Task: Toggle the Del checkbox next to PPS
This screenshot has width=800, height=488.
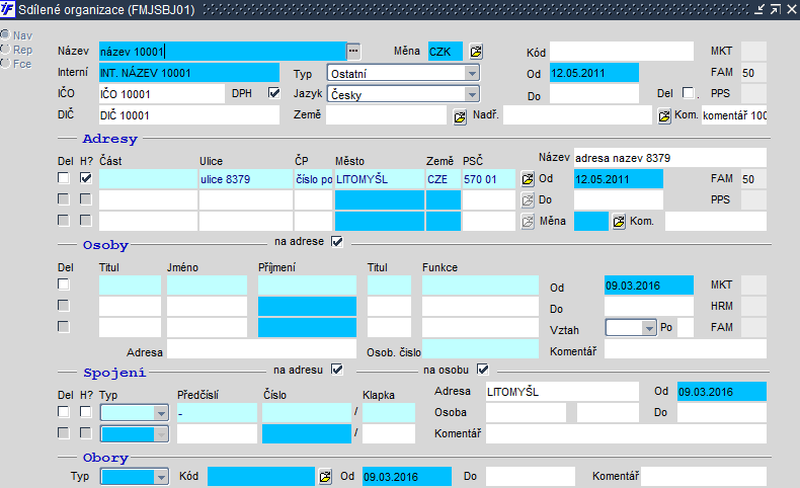Action: click(688, 93)
